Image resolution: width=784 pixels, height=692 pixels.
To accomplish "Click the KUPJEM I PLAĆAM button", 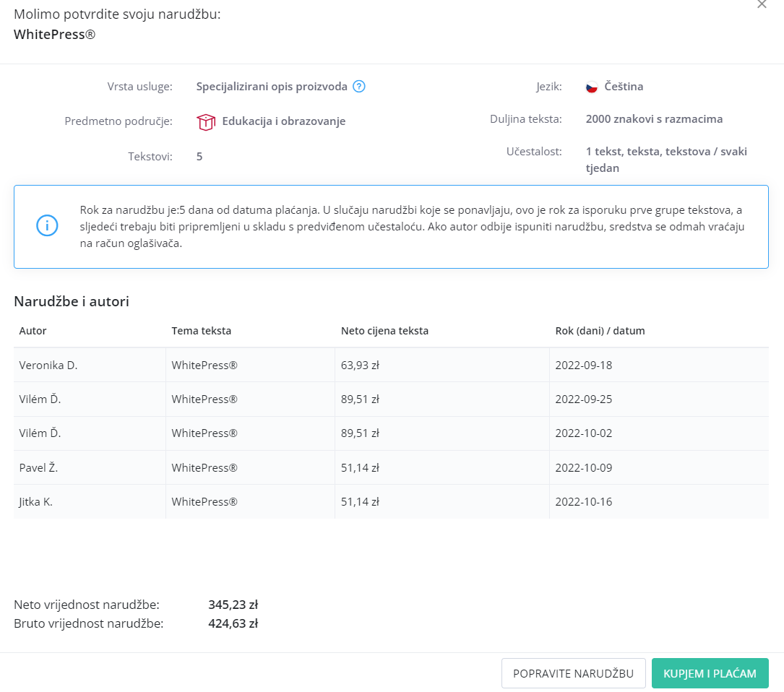I will click(x=710, y=673).
